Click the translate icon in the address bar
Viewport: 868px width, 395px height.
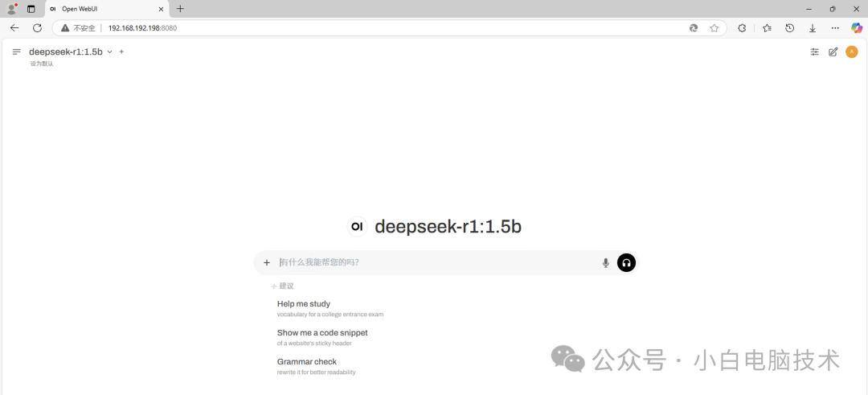click(693, 27)
